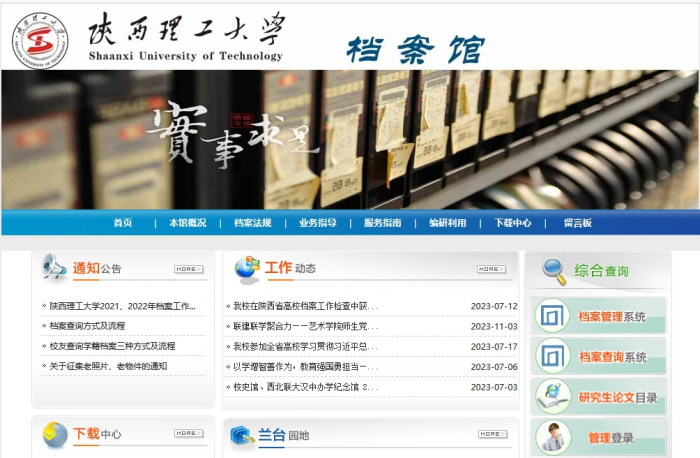Image resolution: width=700 pixels, height=458 pixels.
Task: Click the blue folder icon beside 兰台园地
Action: pos(242,436)
